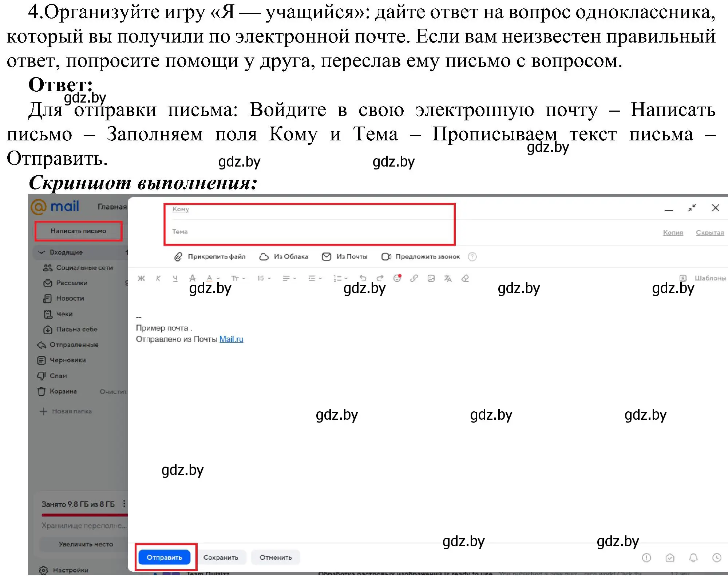
Task: Click the video camera call icon
Action: click(x=386, y=257)
